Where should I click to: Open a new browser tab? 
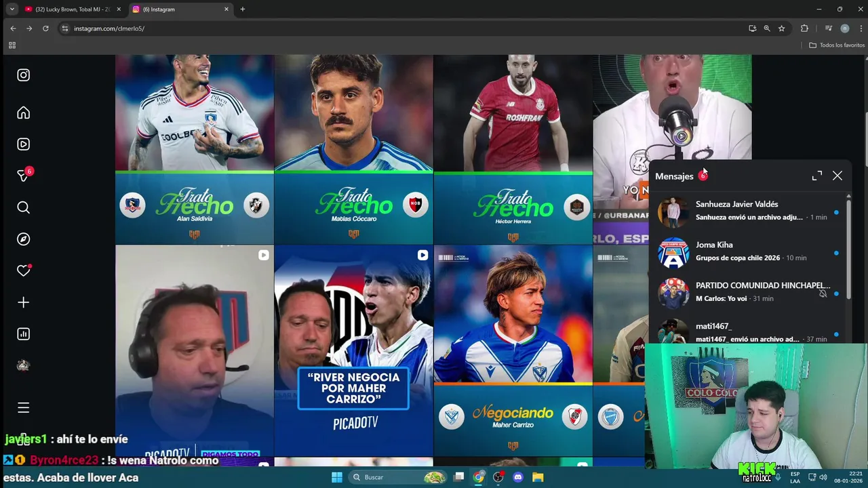click(242, 9)
